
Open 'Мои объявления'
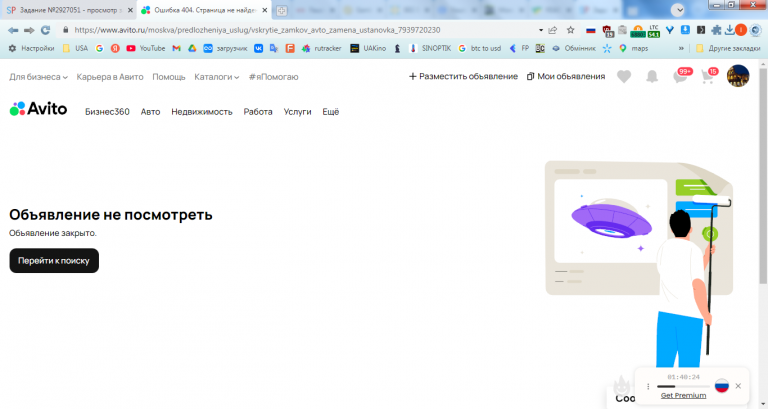click(x=566, y=76)
